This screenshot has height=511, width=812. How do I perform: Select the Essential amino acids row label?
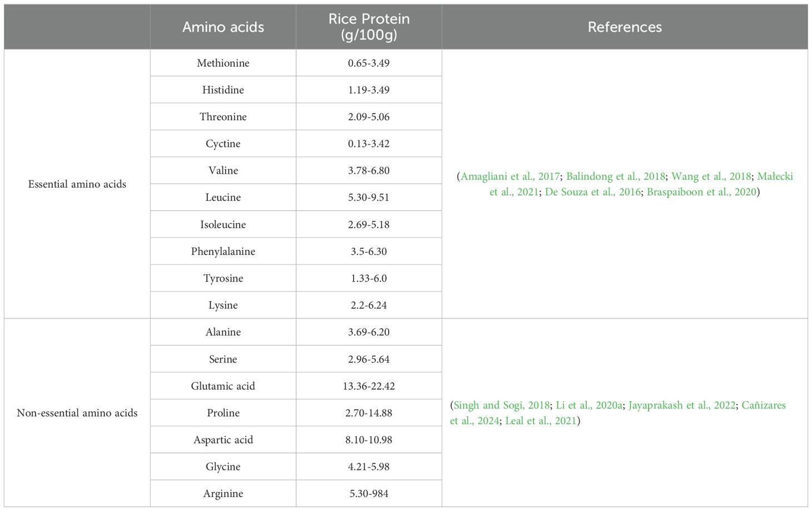77,184
